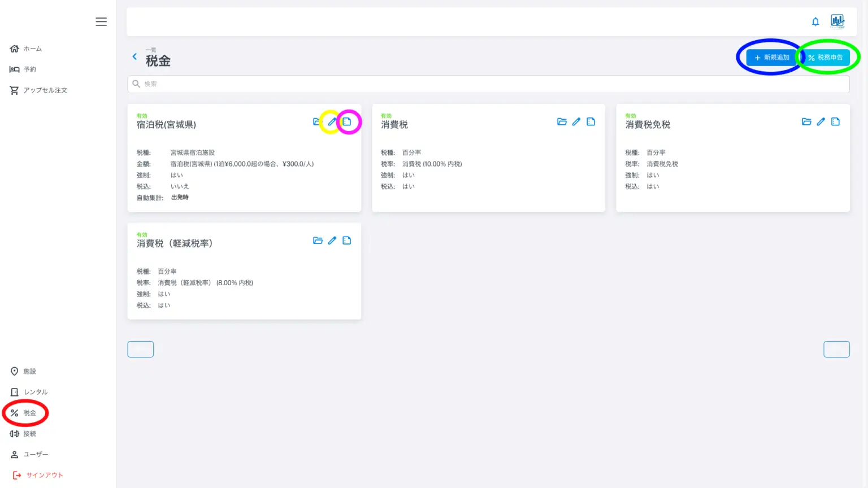This screenshot has height=488, width=868.
Task: Open 予約 in the sidebar
Action: pos(29,69)
